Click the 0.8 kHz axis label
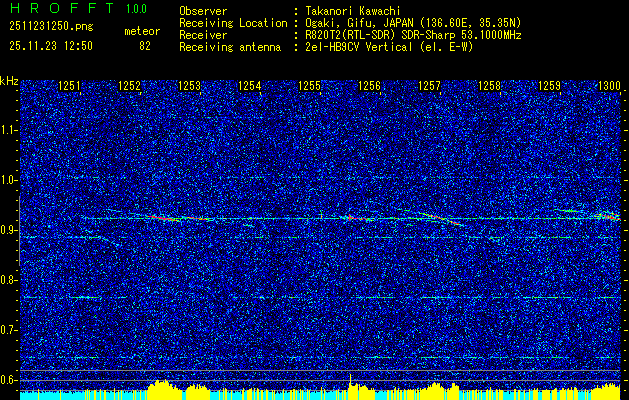The width and height of the screenshot is (629, 400). point(9,280)
